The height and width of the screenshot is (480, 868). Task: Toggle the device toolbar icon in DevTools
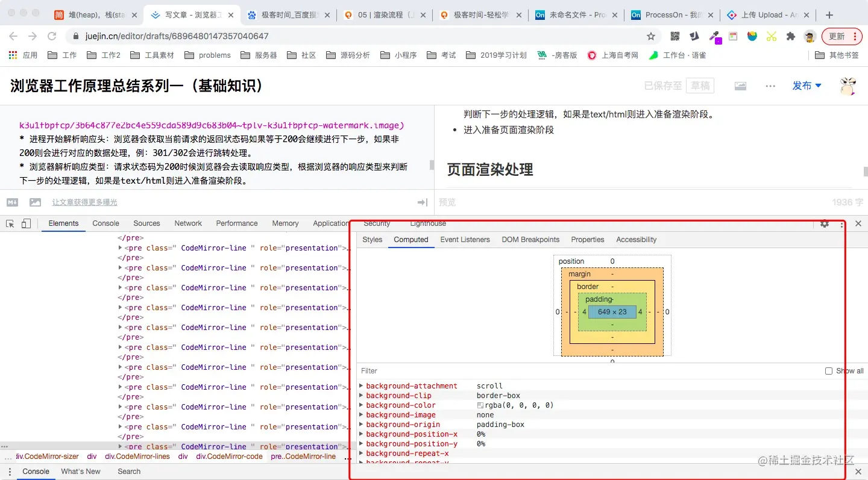[x=26, y=223]
